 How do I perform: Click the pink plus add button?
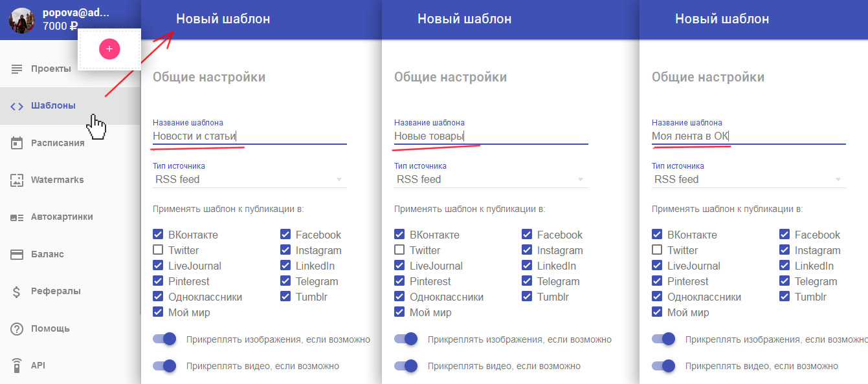click(x=109, y=48)
